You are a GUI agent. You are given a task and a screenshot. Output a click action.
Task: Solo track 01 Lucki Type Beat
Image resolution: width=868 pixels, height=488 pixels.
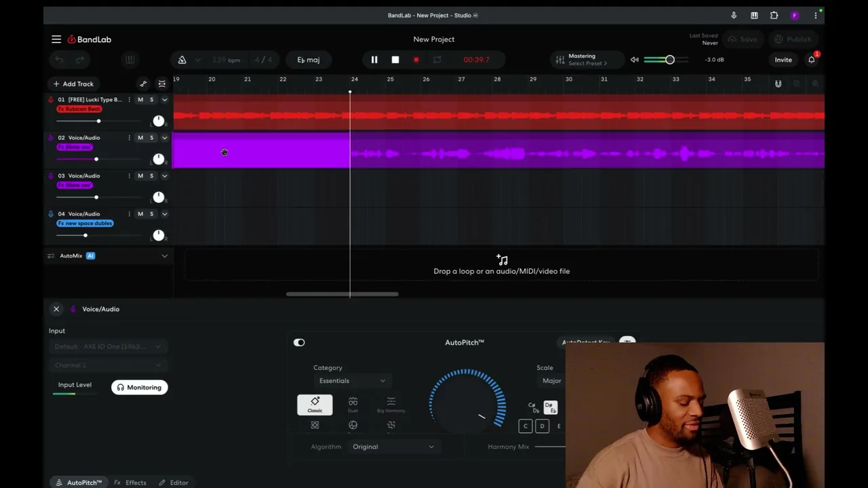152,100
